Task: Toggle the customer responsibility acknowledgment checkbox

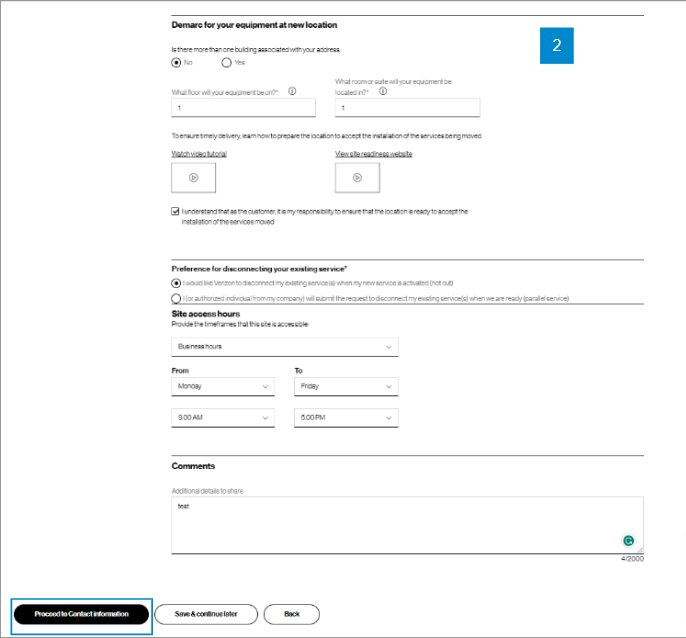Action: [175, 211]
